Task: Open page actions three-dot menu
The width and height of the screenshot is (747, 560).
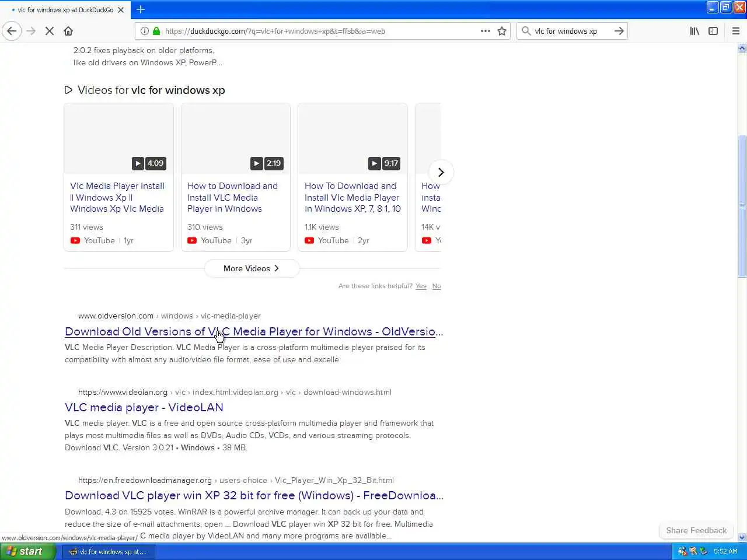Action: pyautogui.click(x=486, y=31)
